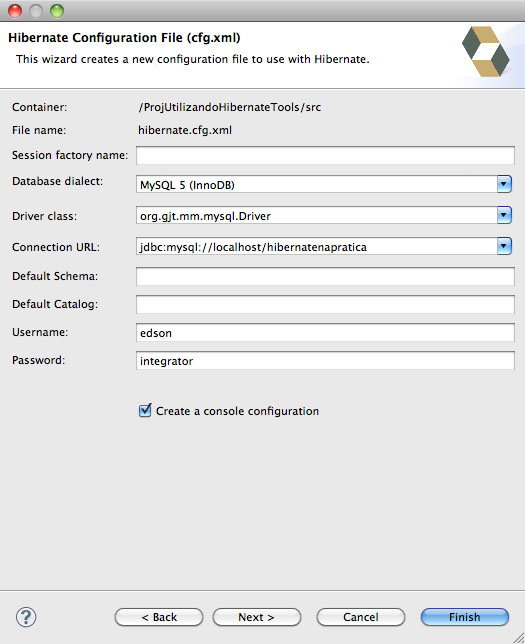Go back with the < Back button
The height and width of the screenshot is (644, 525).
[x=159, y=617]
